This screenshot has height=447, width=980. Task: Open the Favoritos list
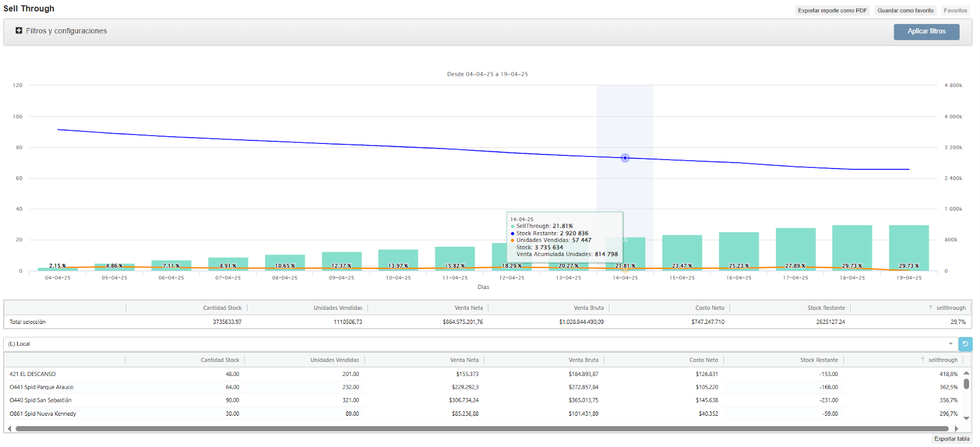(955, 10)
